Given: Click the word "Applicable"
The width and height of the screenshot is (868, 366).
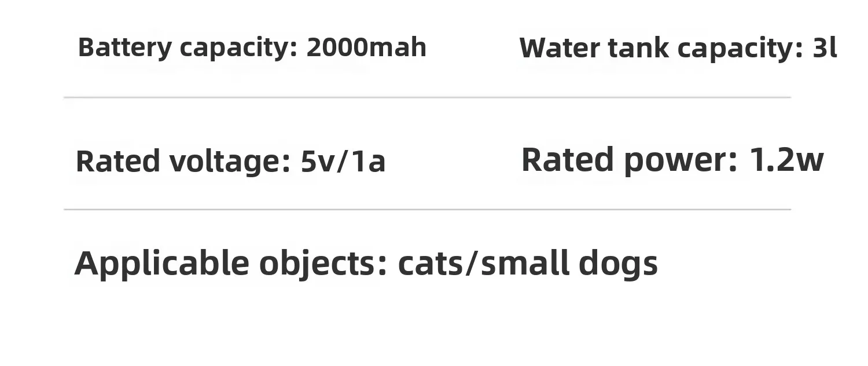Looking at the screenshot, I should tap(161, 263).
